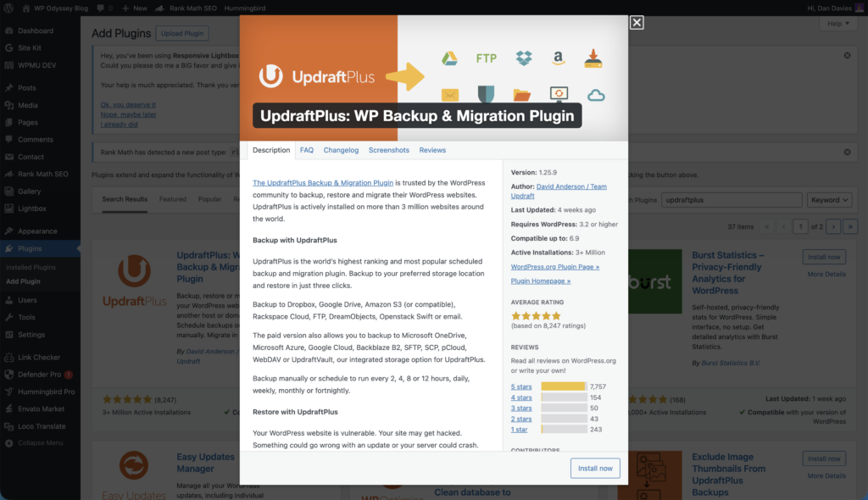Close the plugin details modal
Image resolution: width=868 pixels, height=500 pixels.
[637, 23]
